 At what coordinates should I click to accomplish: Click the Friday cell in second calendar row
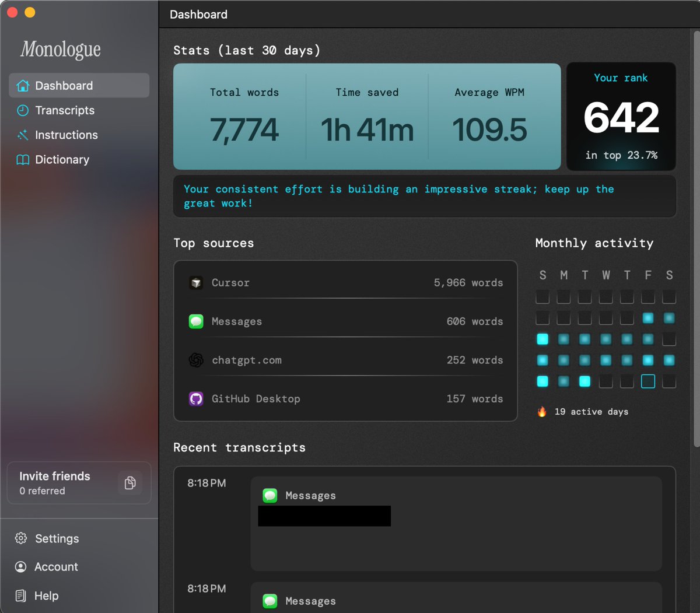pyautogui.click(x=648, y=318)
